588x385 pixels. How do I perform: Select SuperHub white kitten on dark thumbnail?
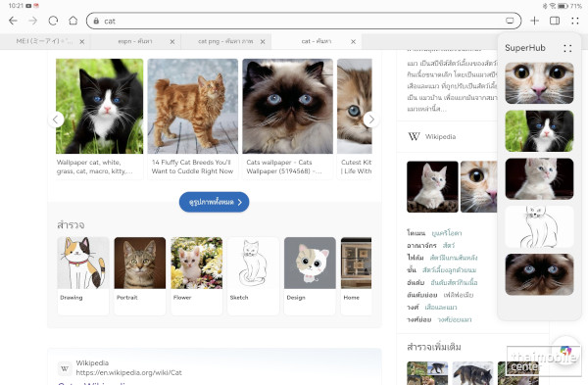tap(539, 179)
